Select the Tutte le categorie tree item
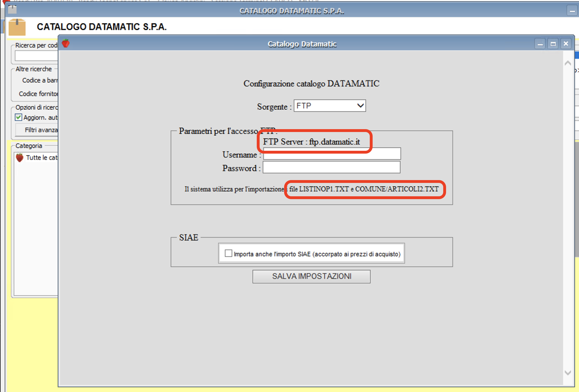The width and height of the screenshot is (579, 392). click(x=42, y=158)
